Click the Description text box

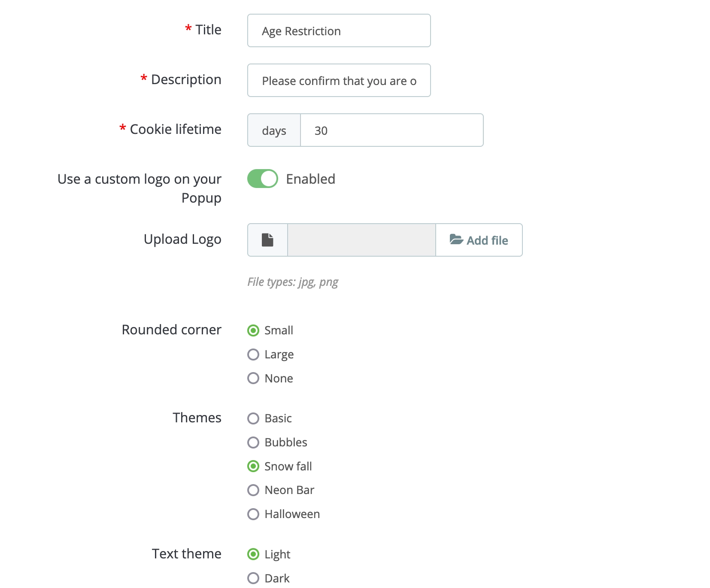tap(338, 80)
